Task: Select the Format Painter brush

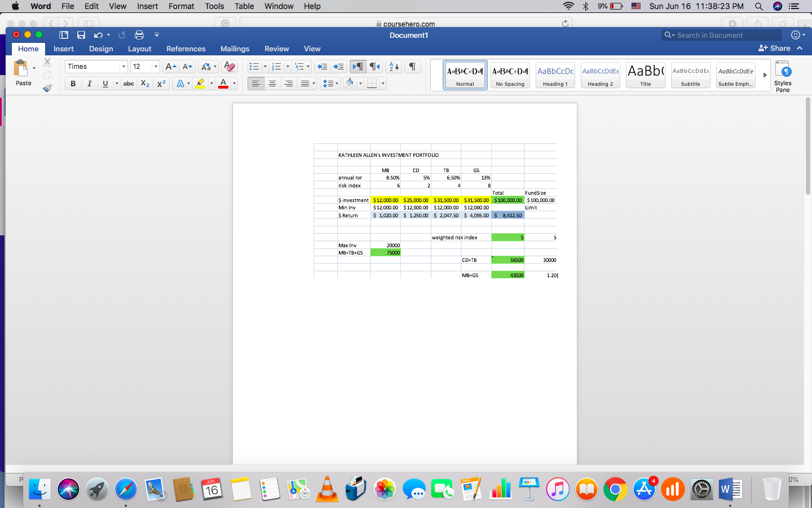Action: tap(47, 87)
